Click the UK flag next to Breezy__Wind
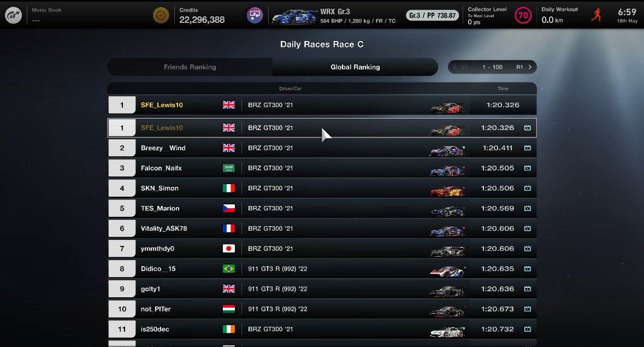This screenshot has height=347, width=644. tap(229, 148)
